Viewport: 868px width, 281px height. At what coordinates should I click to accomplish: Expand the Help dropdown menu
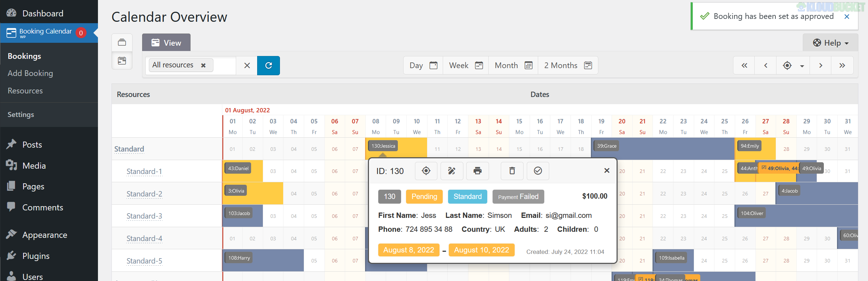pyautogui.click(x=831, y=43)
